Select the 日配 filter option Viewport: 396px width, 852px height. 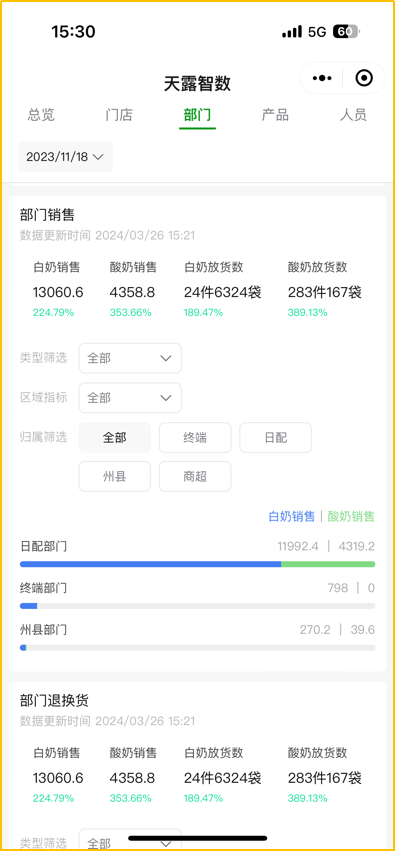click(x=275, y=437)
